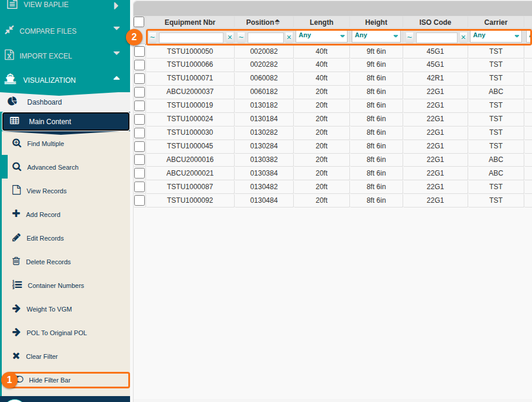Click the ISO Code filter text field
532x402 pixels.
[437, 38]
